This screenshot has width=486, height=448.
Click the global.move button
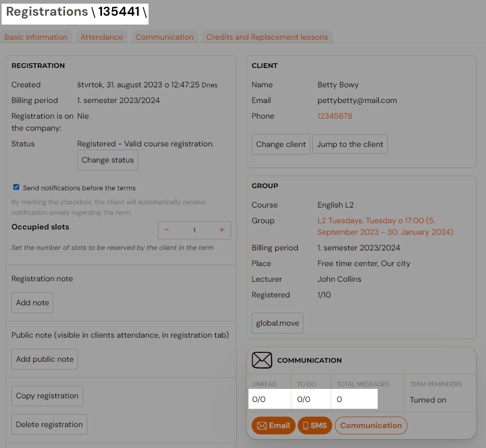pos(277,323)
